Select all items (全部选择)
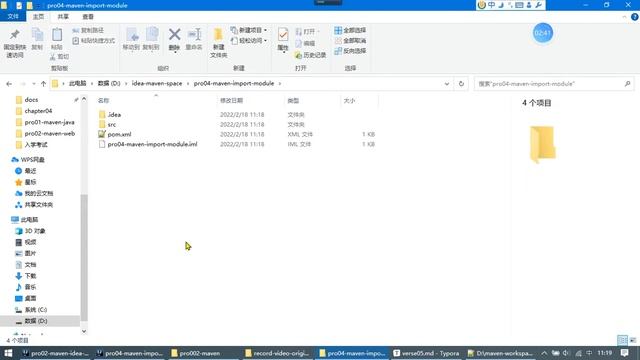640x360 pixels. pos(350,31)
